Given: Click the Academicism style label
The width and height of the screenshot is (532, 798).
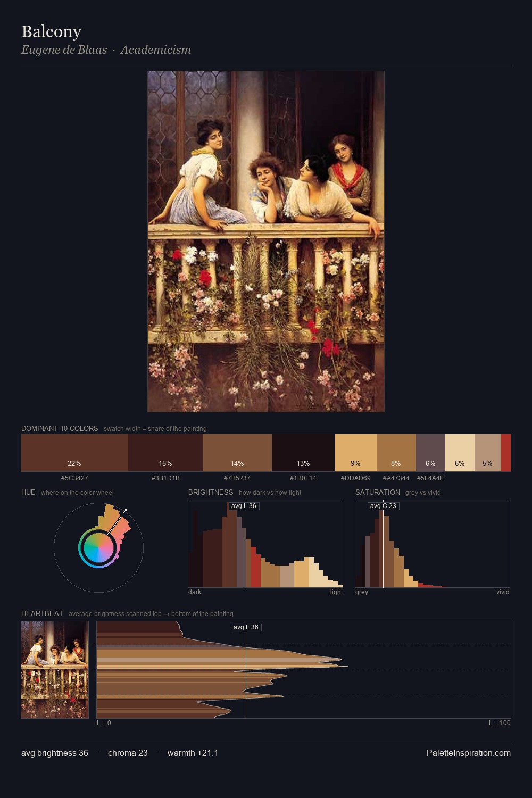Looking at the screenshot, I should [x=155, y=50].
